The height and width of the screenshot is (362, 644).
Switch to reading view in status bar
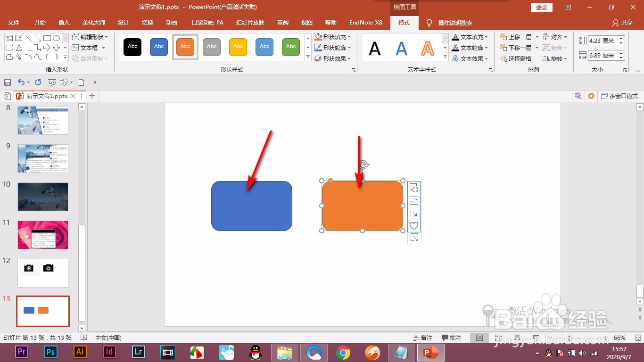tap(516, 338)
